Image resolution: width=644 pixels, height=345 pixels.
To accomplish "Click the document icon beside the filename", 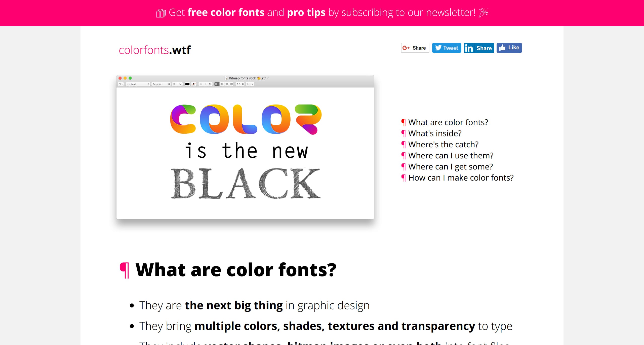I will tap(226, 78).
